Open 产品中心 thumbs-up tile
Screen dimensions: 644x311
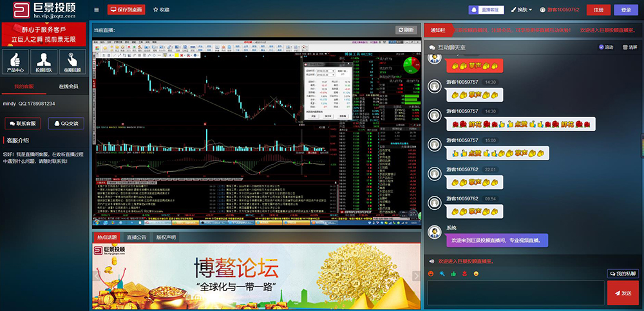tap(15, 62)
